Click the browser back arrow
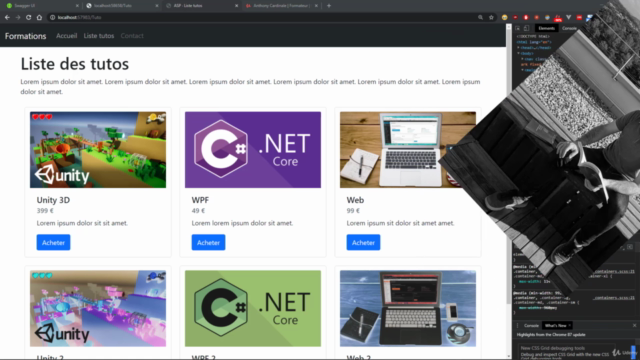 coord(7,18)
